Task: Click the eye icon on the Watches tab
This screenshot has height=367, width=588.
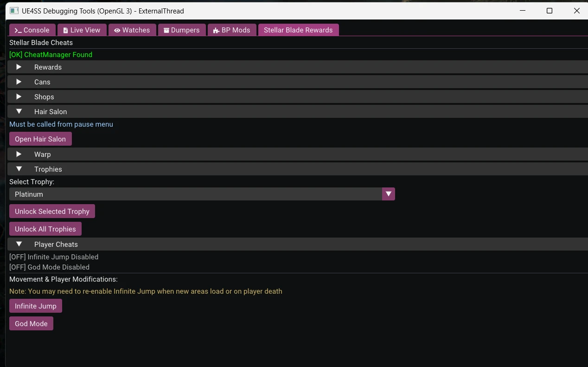Action: [x=117, y=30]
